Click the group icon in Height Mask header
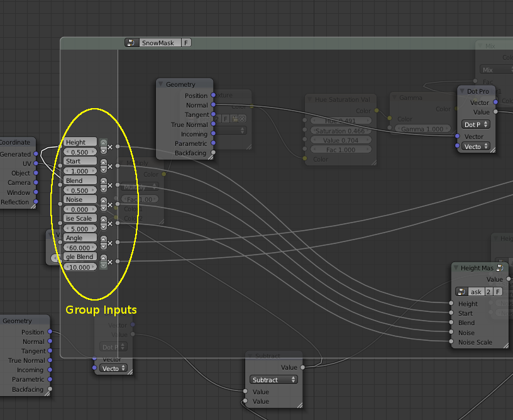The width and height of the screenshot is (513, 420). coord(500,268)
